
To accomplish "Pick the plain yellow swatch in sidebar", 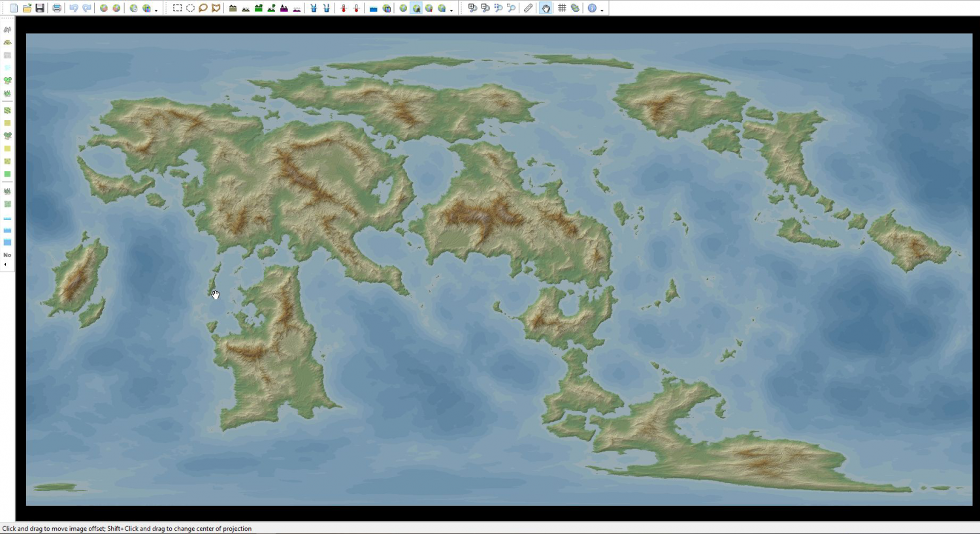I will pyautogui.click(x=8, y=148).
